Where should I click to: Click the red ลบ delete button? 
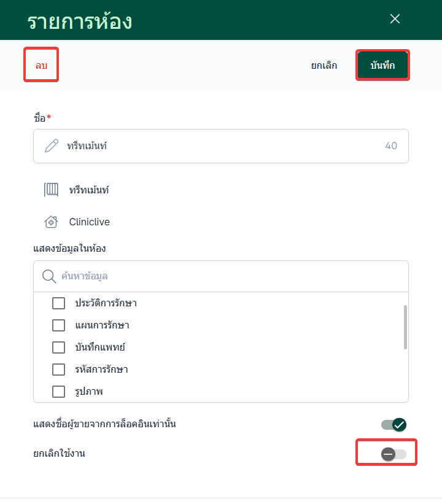[41, 65]
